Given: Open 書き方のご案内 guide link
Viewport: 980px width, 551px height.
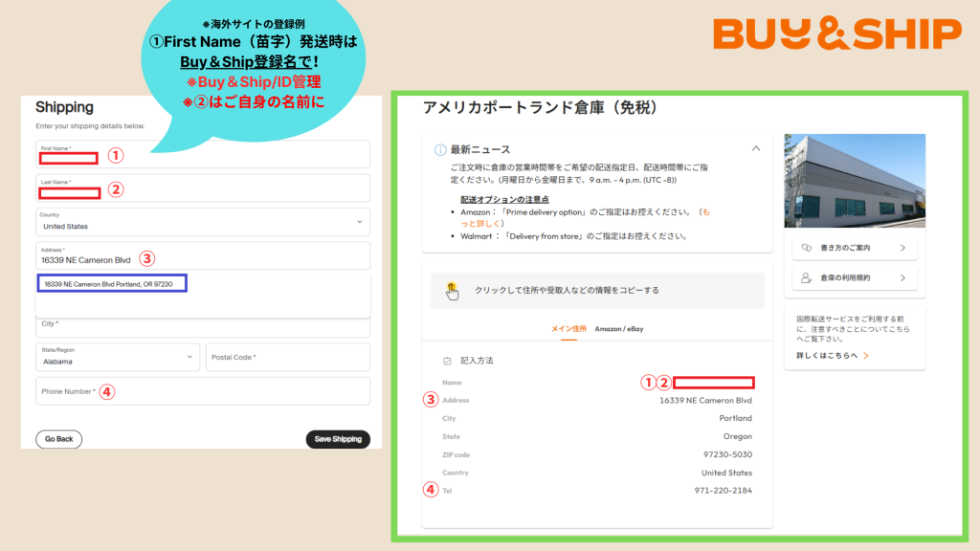Looking at the screenshot, I should 855,248.
